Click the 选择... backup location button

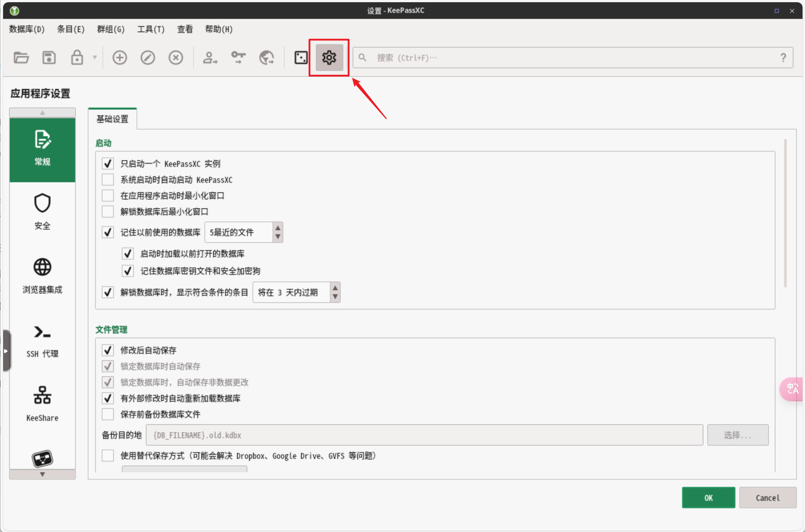(x=738, y=435)
